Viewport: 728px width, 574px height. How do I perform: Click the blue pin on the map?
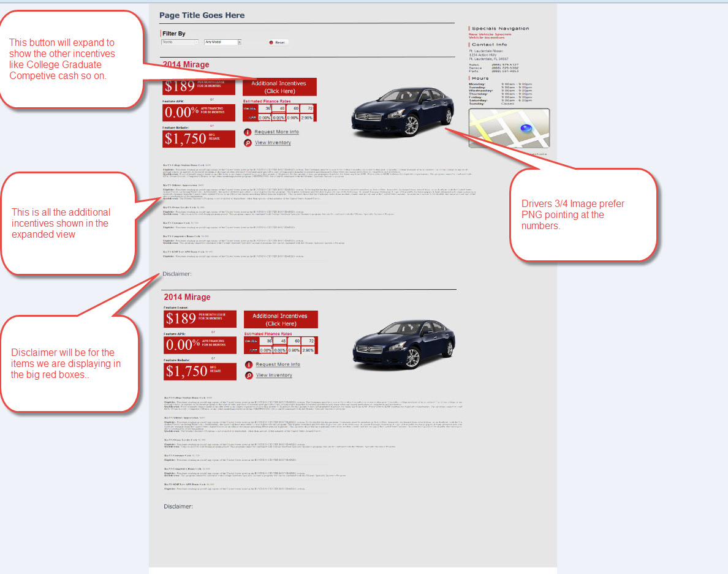(526, 128)
